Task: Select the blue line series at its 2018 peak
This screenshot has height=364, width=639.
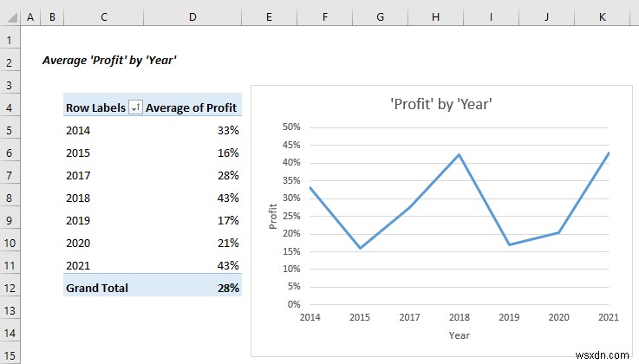Action: click(x=459, y=155)
